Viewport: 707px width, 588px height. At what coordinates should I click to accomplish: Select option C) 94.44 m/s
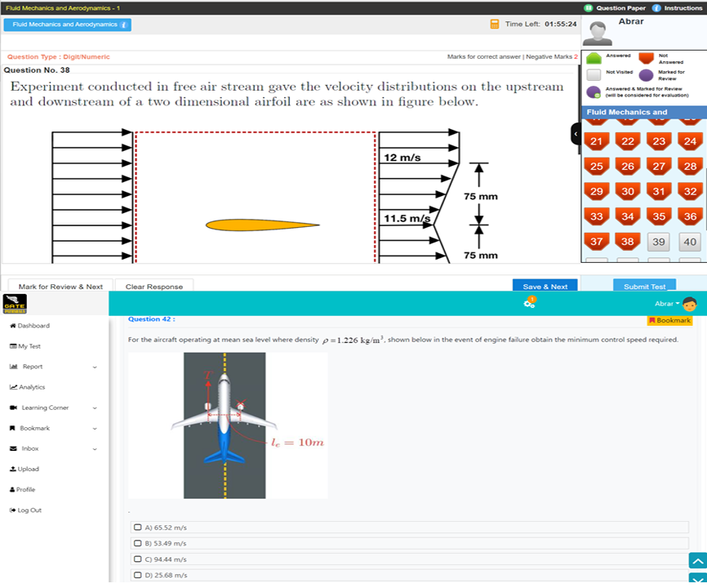point(140,559)
